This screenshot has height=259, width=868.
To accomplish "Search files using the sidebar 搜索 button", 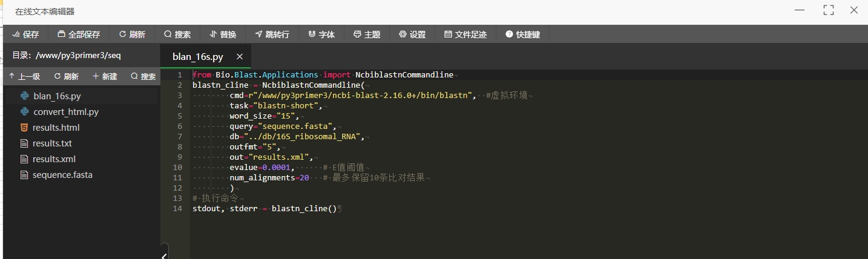I will [x=143, y=76].
